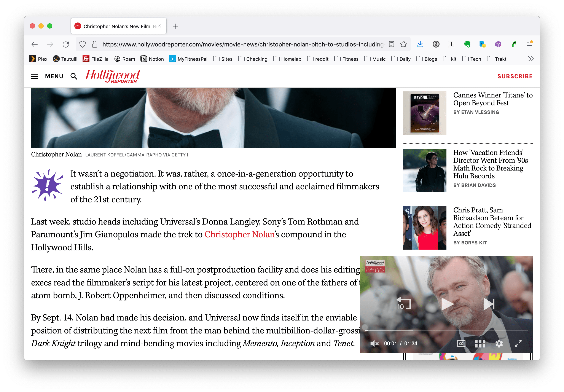This screenshot has height=392, width=564.
Task: Toggle reader view in address bar
Action: [x=391, y=44]
